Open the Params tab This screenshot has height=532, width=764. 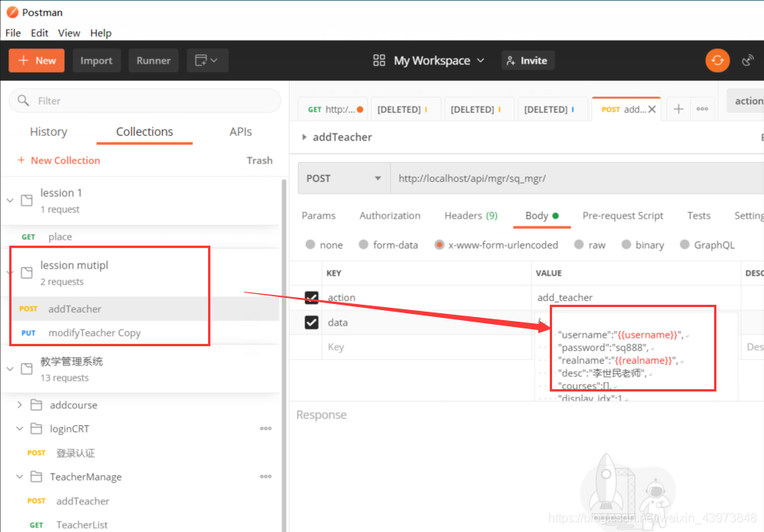[x=319, y=215]
